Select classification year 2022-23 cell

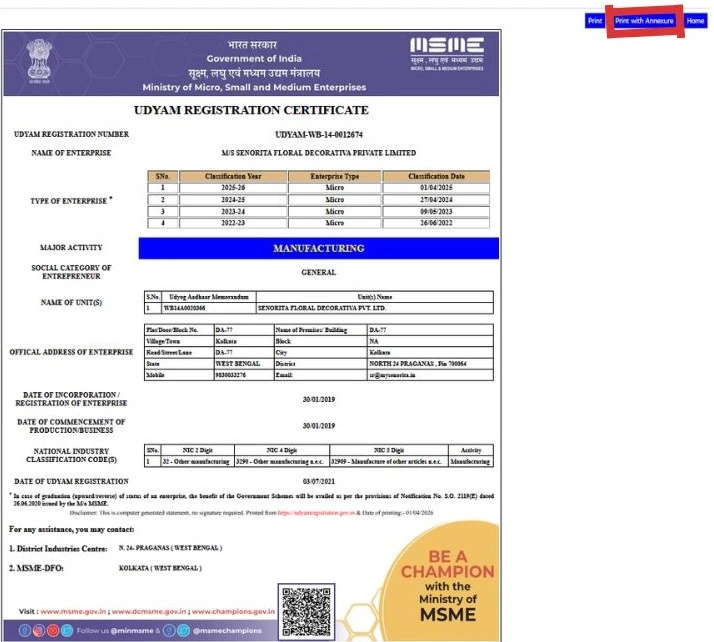click(233, 223)
